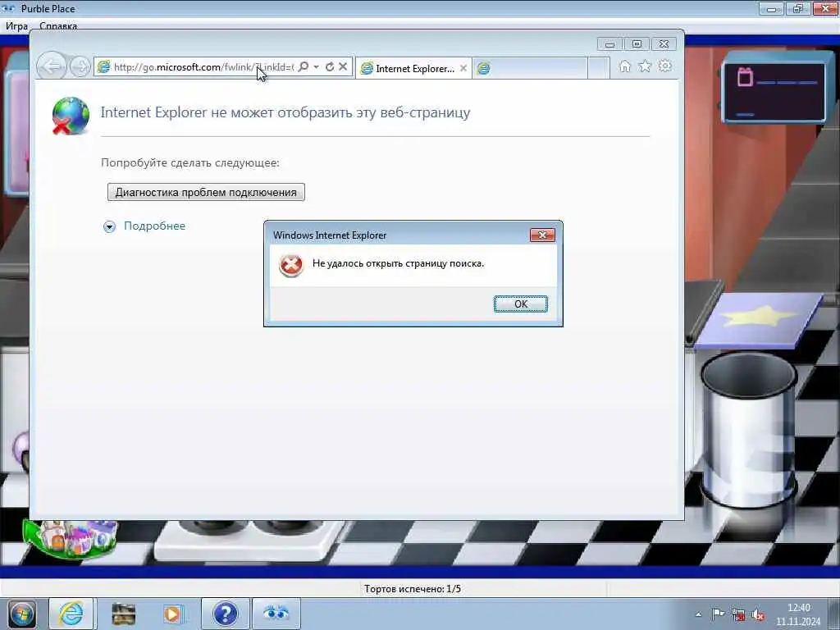Open the Help question mark taskbar icon
Image resolution: width=840 pixels, height=630 pixels.
pyautogui.click(x=225, y=614)
